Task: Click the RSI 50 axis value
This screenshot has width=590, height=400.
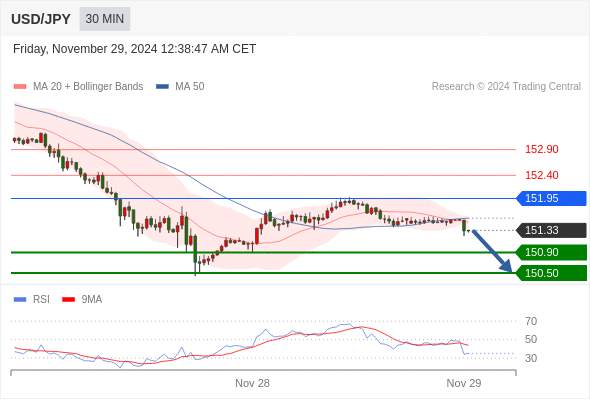Action: (x=531, y=339)
